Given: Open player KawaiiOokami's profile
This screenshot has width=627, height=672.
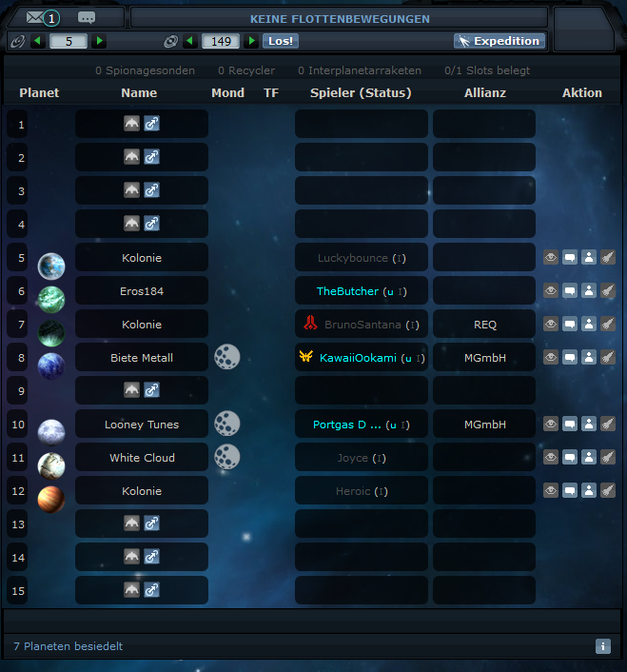Looking at the screenshot, I should [358, 358].
